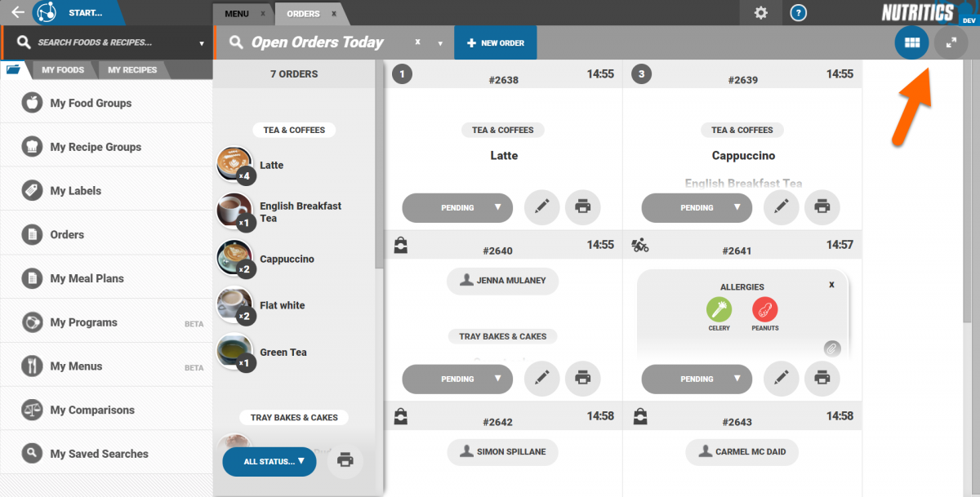Switch to grid view layout icon
This screenshot has height=497, width=980.
(912, 42)
